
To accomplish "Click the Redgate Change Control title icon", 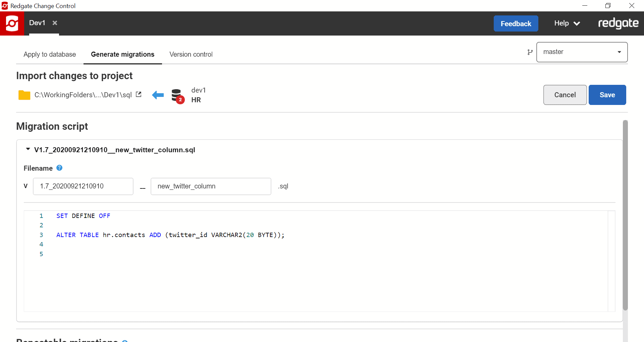I will pyautogui.click(x=5, y=6).
